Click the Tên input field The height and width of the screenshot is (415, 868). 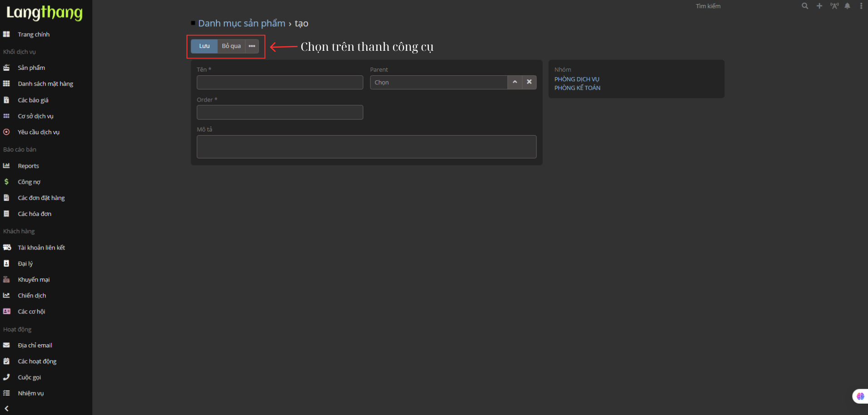click(x=280, y=83)
